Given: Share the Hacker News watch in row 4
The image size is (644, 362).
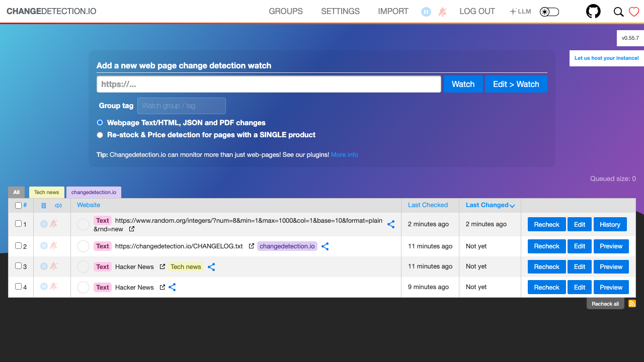Looking at the screenshot, I should point(172,287).
